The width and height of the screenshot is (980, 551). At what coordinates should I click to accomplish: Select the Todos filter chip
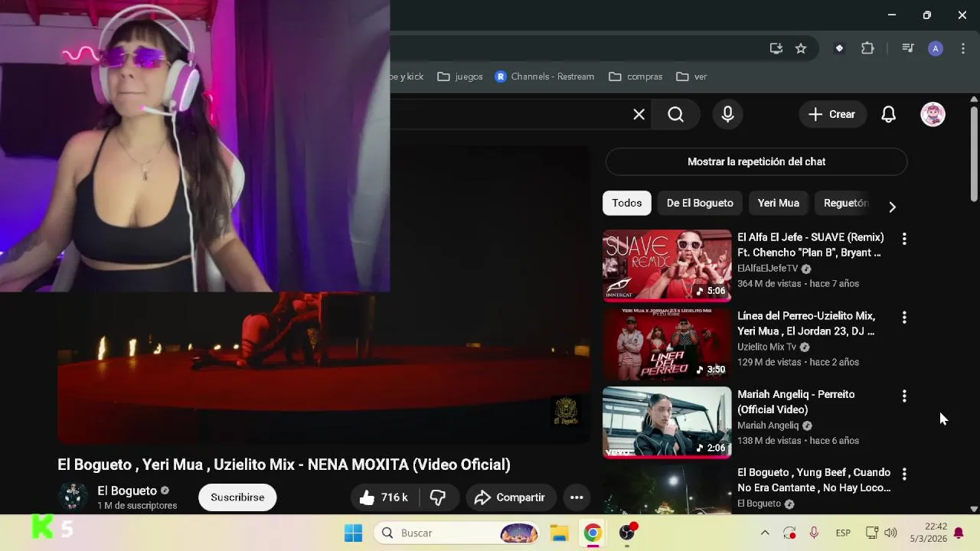[x=626, y=203]
